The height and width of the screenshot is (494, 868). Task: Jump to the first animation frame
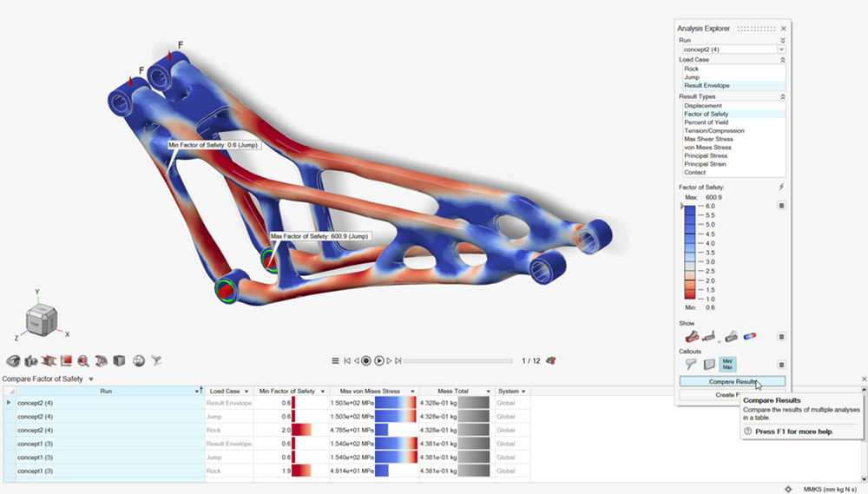[x=347, y=360]
